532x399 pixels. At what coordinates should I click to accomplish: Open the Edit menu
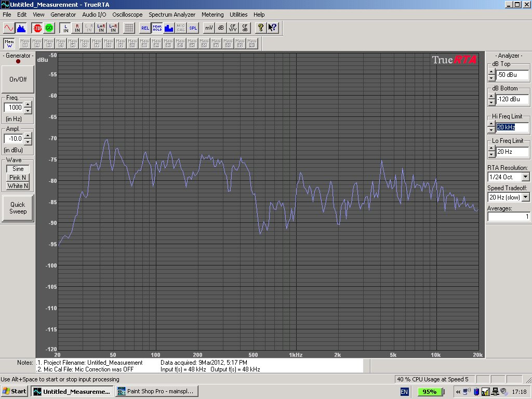[x=22, y=15]
